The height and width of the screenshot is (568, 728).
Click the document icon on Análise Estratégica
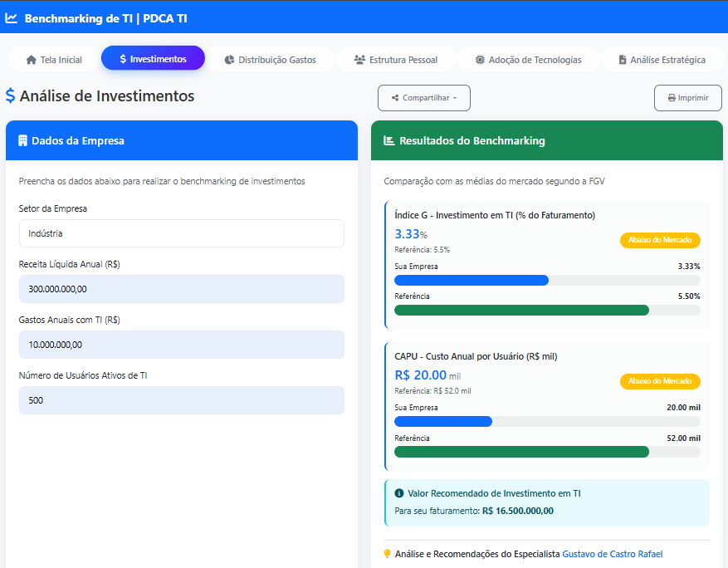pos(622,60)
